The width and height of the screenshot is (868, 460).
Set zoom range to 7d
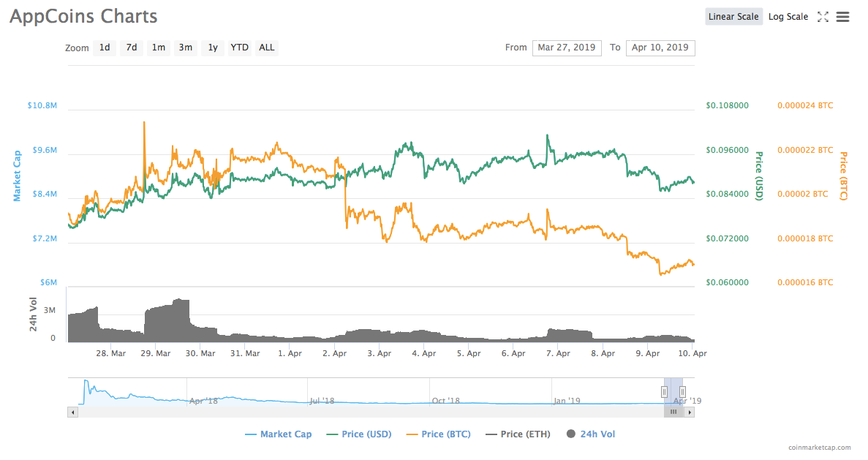coord(132,48)
